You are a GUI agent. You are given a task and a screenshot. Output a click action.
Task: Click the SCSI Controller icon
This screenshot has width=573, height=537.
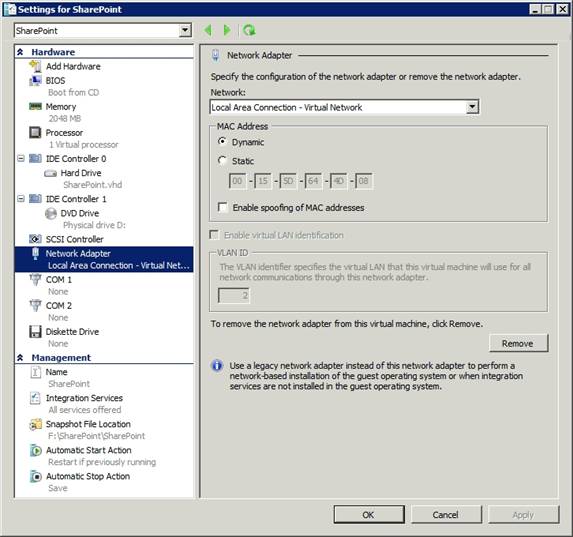pyautogui.click(x=35, y=239)
